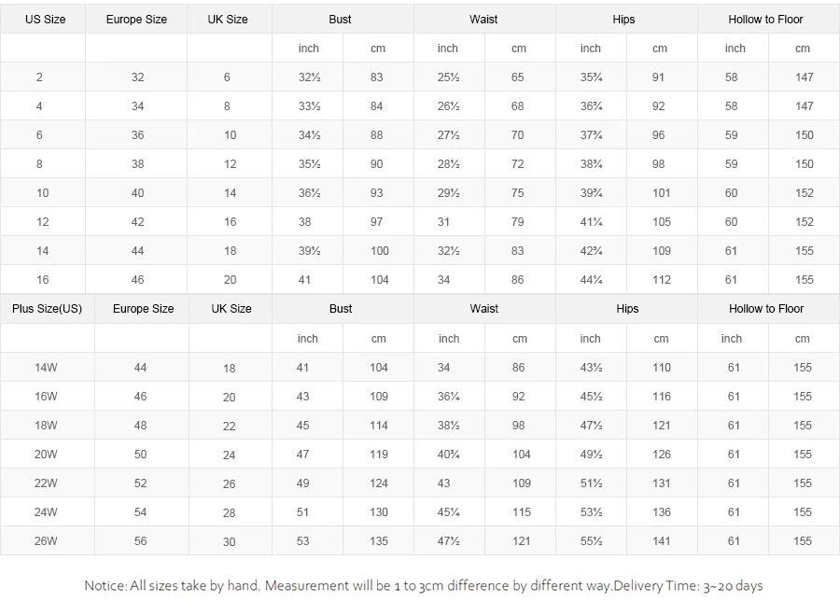Select Europe size 38 cell
The image size is (840, 616).
pos(137,164)
